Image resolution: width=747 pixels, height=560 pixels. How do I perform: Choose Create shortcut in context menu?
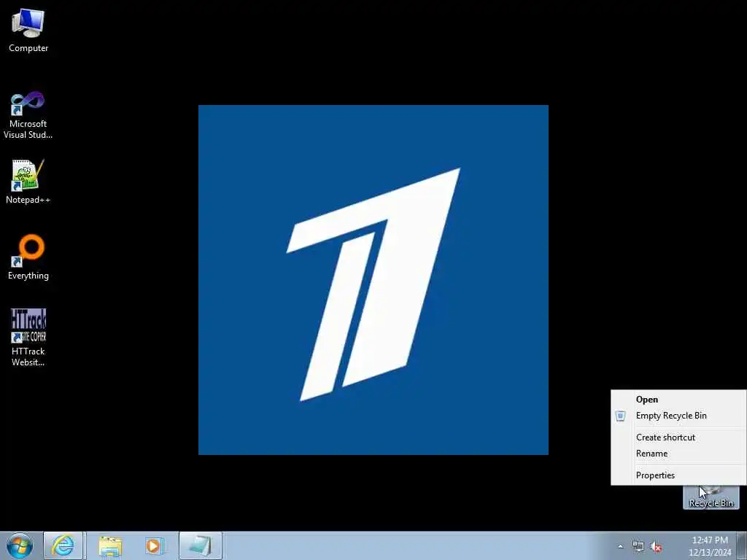[x=678, y=437]
